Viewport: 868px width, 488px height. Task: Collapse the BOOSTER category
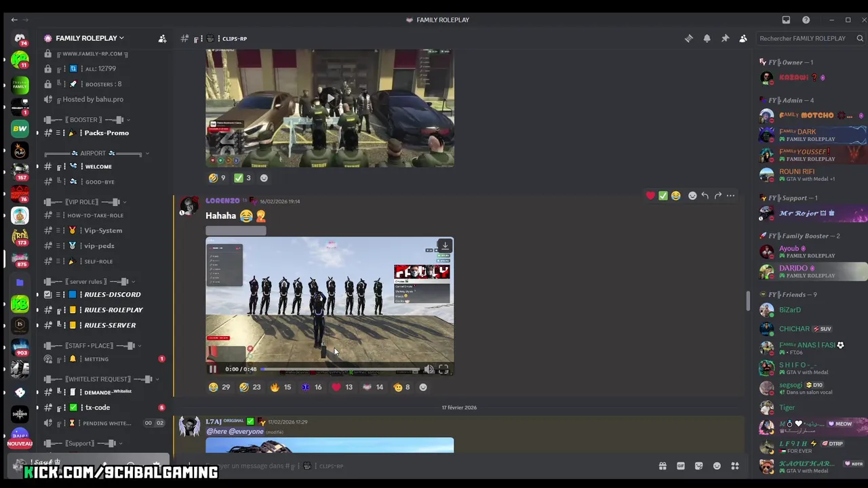(x=85, y=120)
